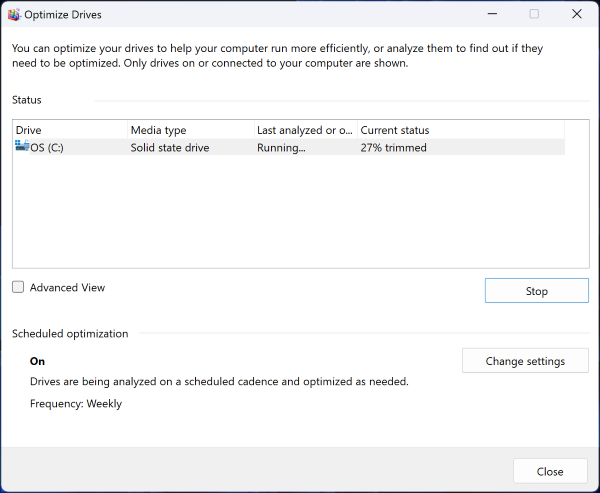Viewport: 600px width, 493px height.
Task: Close the window using the title bar X
Action: [x=577, y=14]
